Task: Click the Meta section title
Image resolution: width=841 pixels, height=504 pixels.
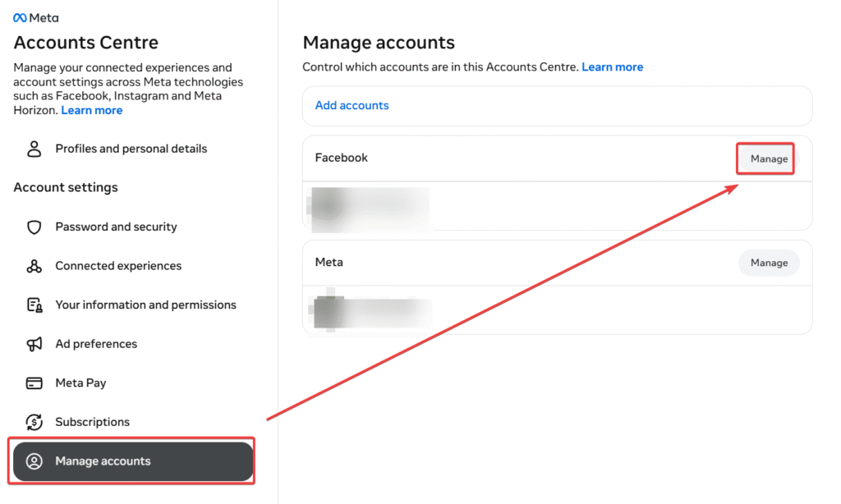Action: pyautogui.click(x=329, y=262)
